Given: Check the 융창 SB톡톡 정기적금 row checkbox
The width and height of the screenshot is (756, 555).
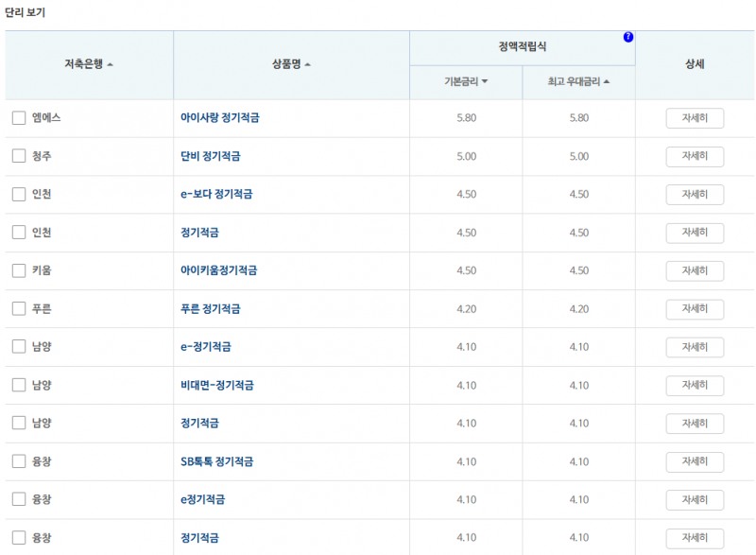Looking at the screenshot, I should (19, 461).
